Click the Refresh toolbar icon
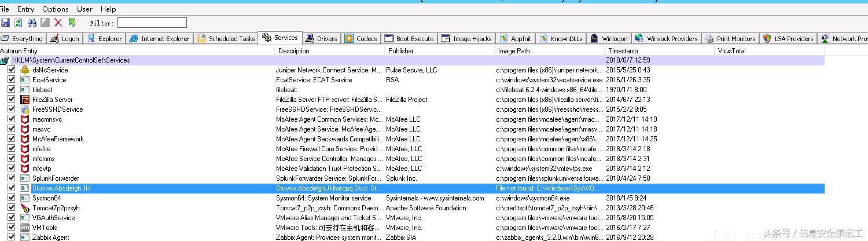This screenshot has height=241, width=868. pyautogui.click(x=19, y=23)
